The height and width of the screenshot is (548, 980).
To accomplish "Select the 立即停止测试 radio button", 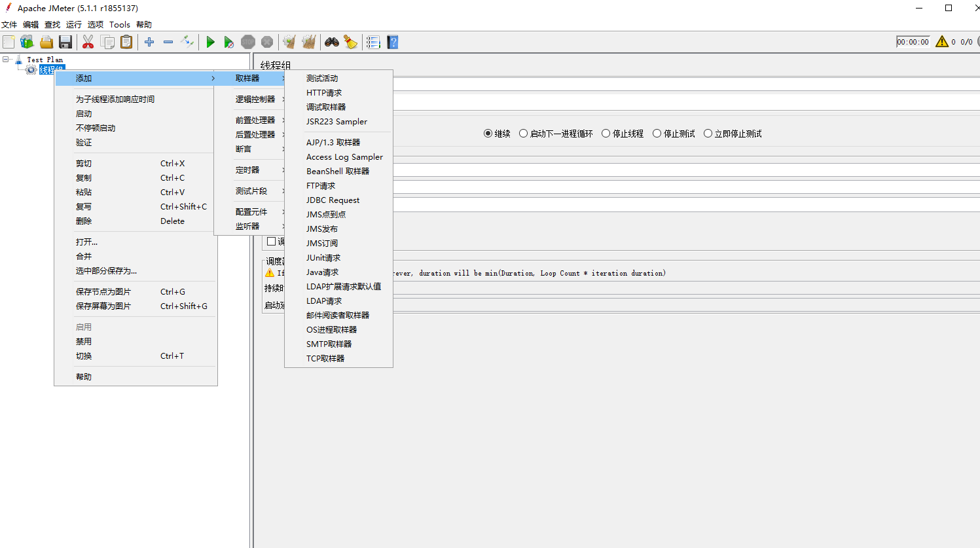I will coord(708,134).
